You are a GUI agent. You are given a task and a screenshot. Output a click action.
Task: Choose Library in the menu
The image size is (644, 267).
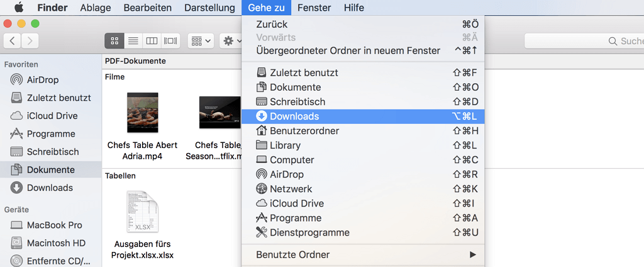[363, 145]
